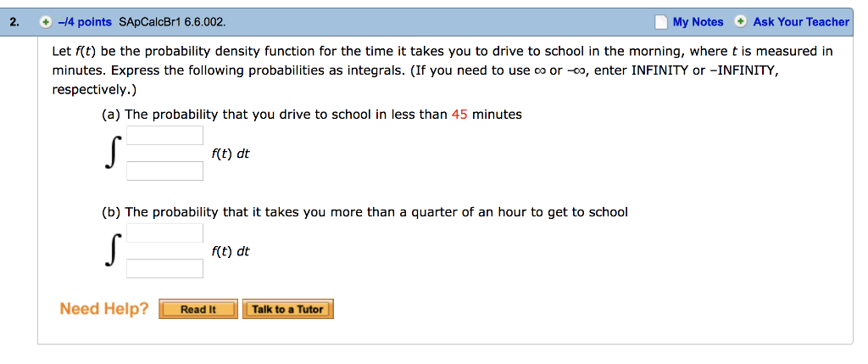Screen dimensions: 868x364
Task: Click the integral symbol in part (b)
Action: pos(113,250)
